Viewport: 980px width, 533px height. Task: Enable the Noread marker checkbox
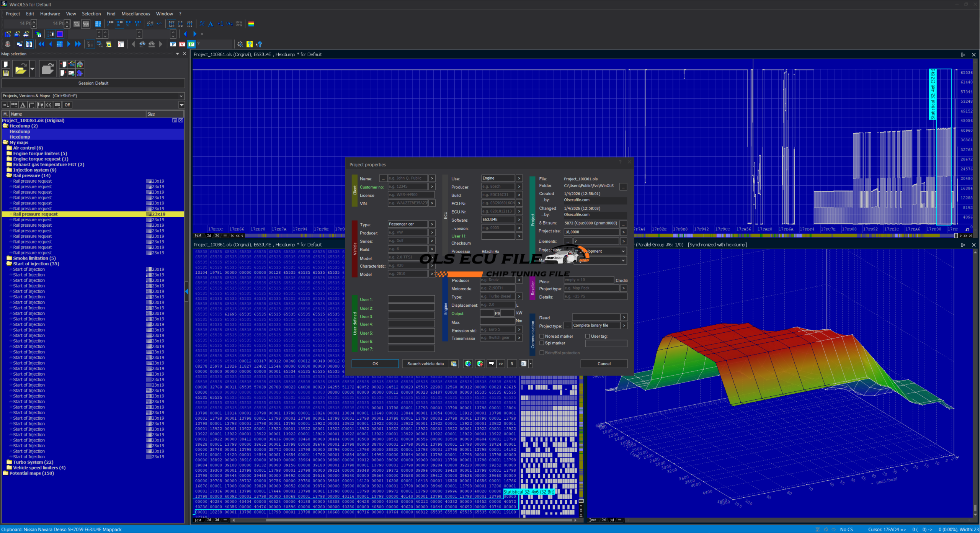(542, 336)
